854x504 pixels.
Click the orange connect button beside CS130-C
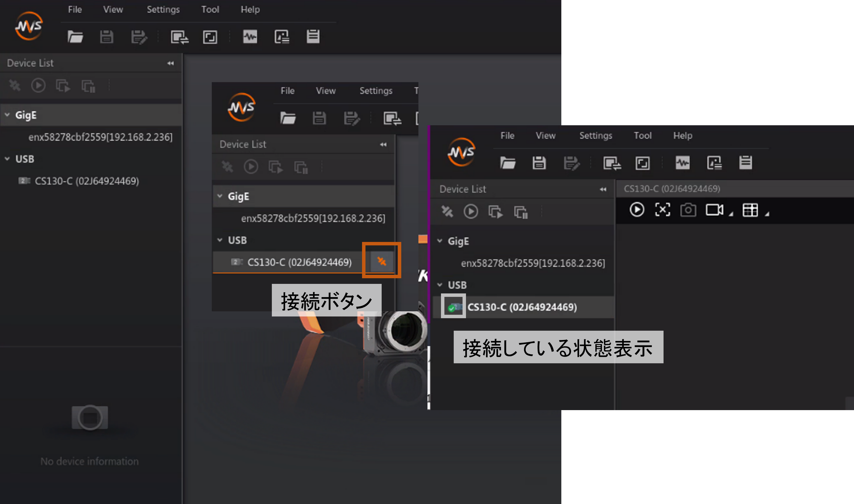pos(382,261)
